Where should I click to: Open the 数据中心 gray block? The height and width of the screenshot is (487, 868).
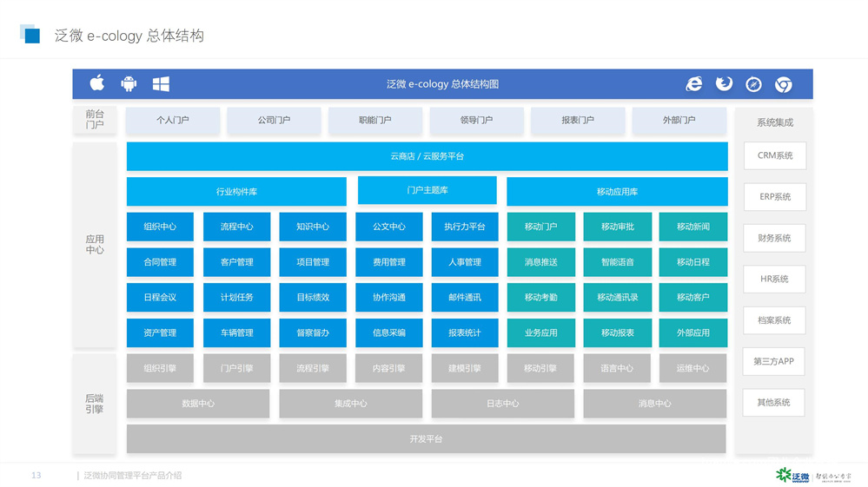(x=198, y=404)
